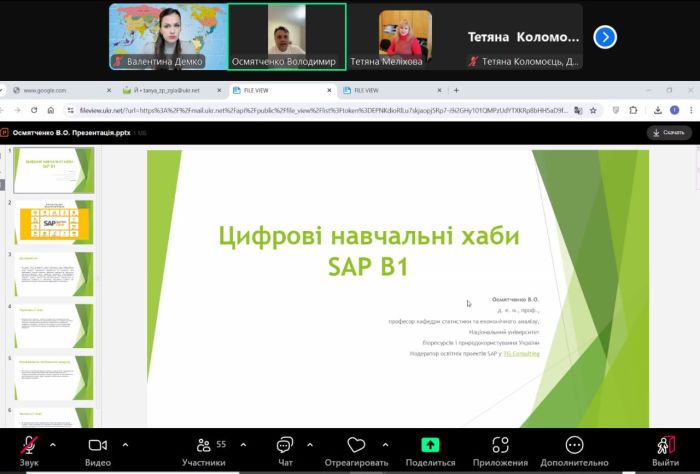
Task: Select slide 6 thumbnail
Action: pos(54,418)
